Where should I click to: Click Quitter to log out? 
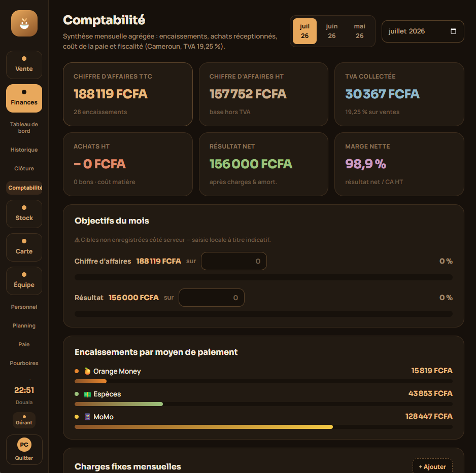click(24, 458)
